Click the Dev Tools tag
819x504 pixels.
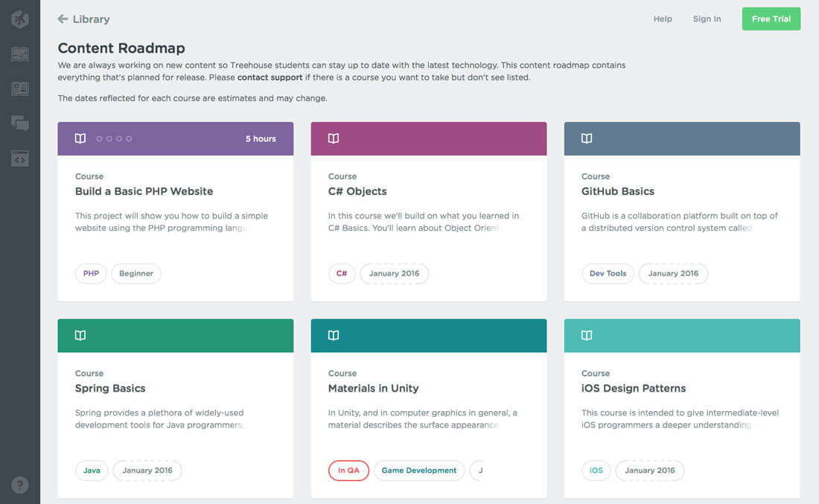click(x=608, y=273)
